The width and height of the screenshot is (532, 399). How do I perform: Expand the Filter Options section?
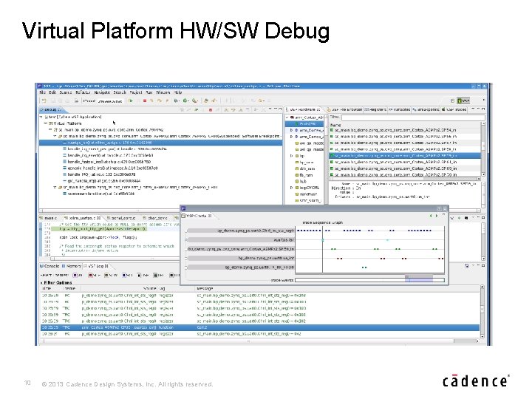(x=41, y=282)
